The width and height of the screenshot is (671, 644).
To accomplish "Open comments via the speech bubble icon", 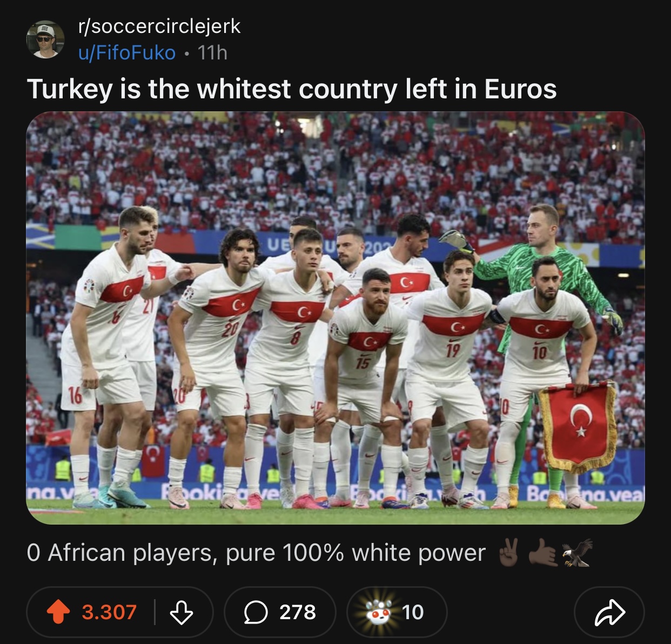I will tap(256, 612).
